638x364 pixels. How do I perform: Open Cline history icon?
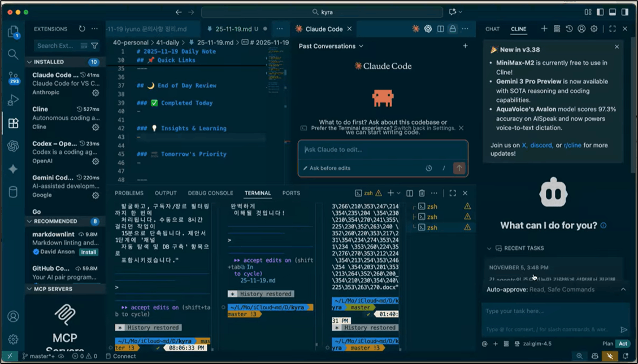coord(569,29)
